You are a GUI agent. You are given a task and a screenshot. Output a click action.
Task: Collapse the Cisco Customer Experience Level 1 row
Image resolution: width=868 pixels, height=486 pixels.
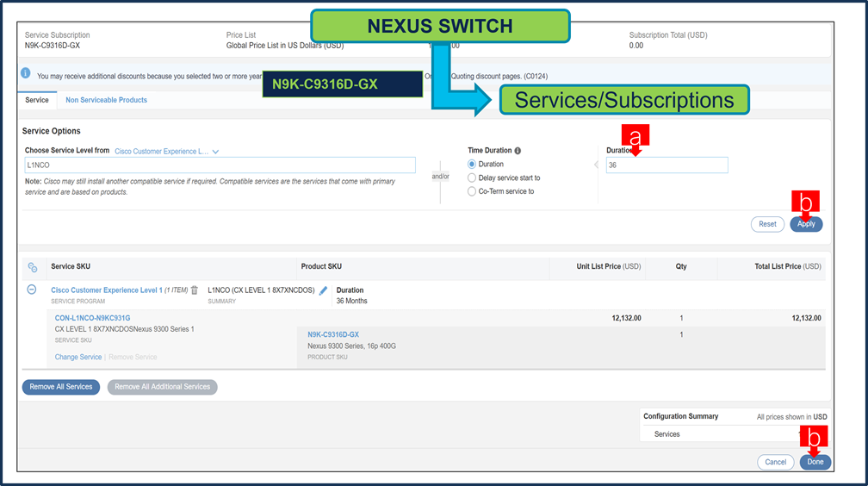32,290
